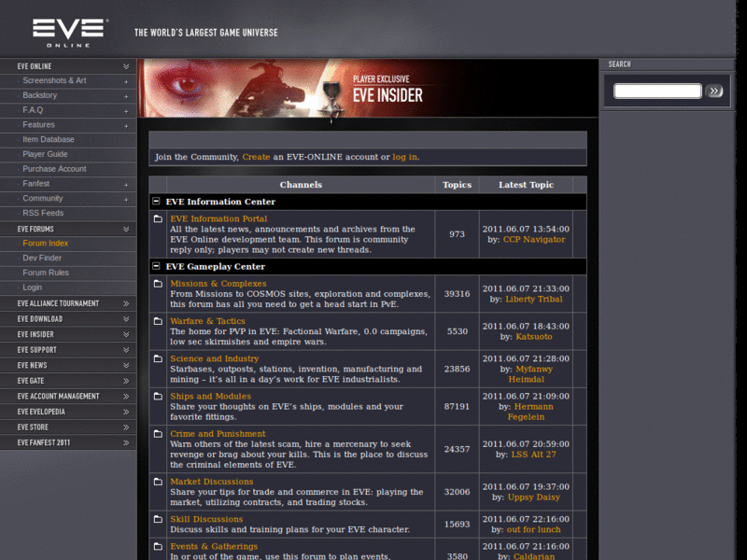This screenshot has width=747, height=560.
Task: Click folder icon beside Skill Discussions
Action: (158, 520)
